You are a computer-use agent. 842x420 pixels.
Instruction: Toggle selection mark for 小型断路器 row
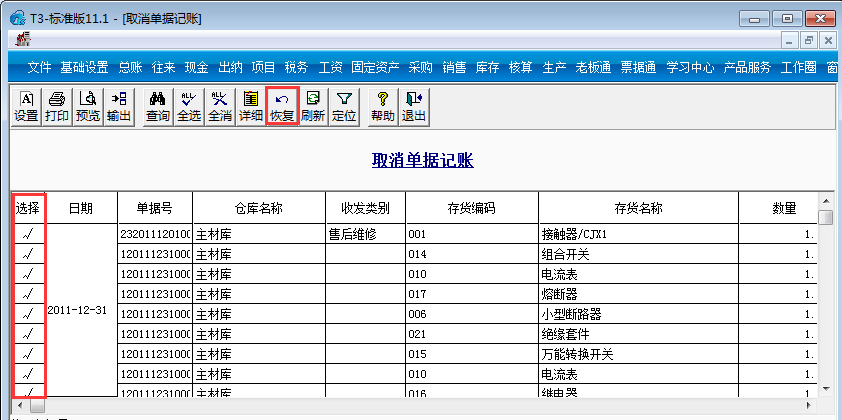(29, 314)
